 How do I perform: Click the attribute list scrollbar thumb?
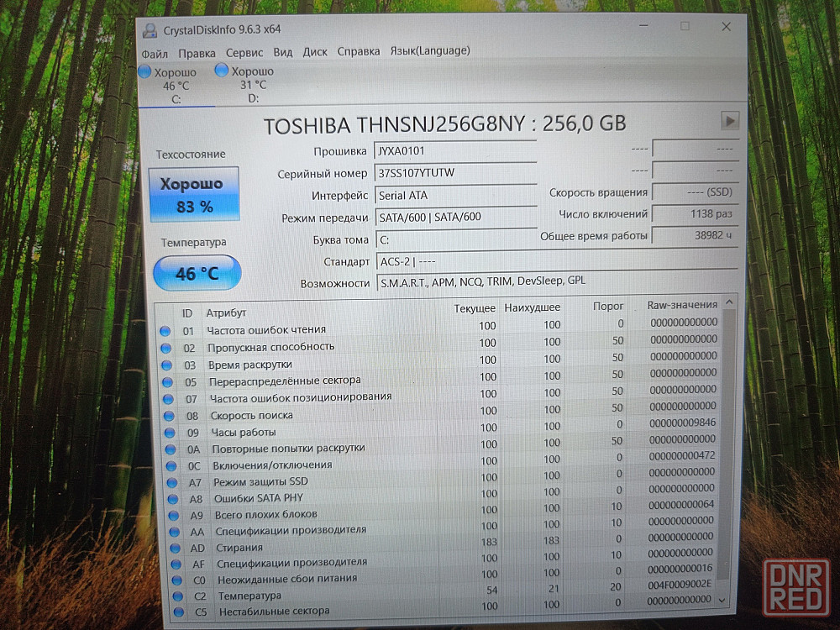click(726, 444)
